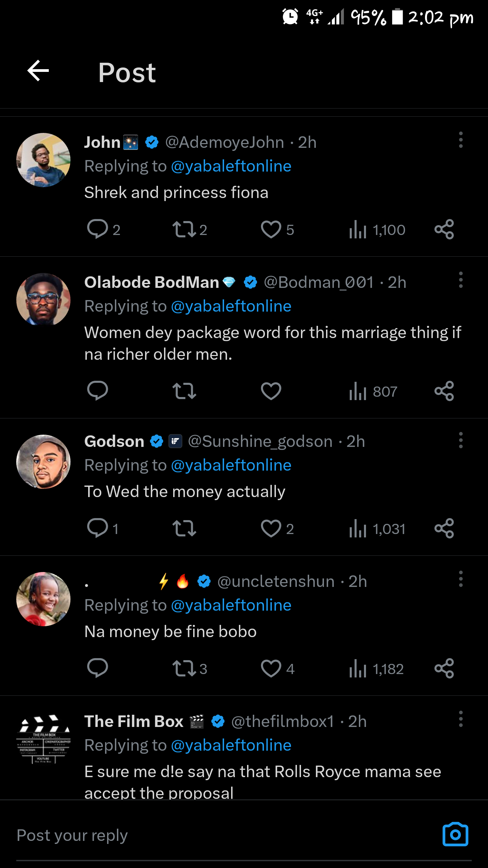This screenshot has width=488, height=868.
Task: Like John's "Shrek and princess fiona" reply
Action: pos(271,230)
